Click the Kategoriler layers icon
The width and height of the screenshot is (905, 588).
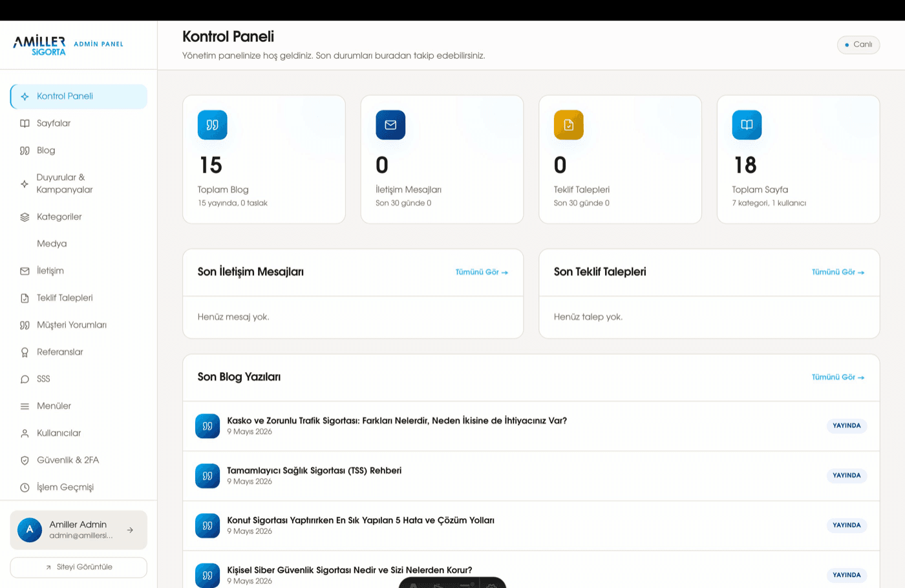click(25, 217)
